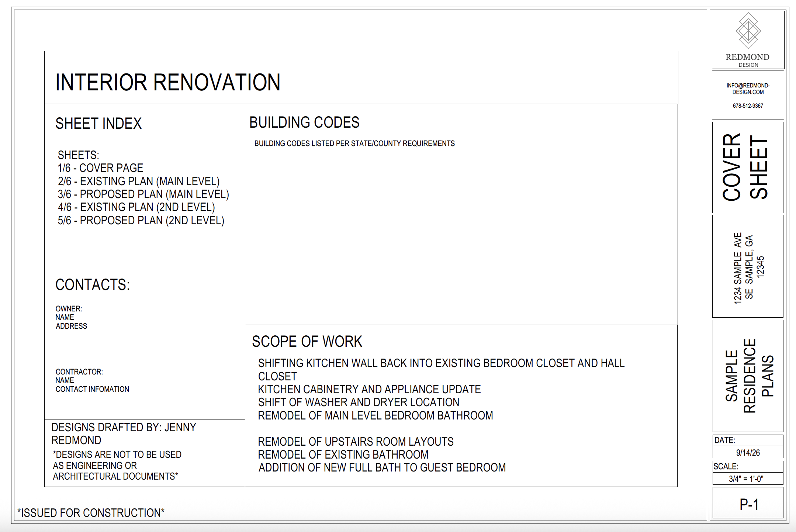Select 'REMODEL OF EXISTING BATHROOM' line
796x532 pixels.
343,455
